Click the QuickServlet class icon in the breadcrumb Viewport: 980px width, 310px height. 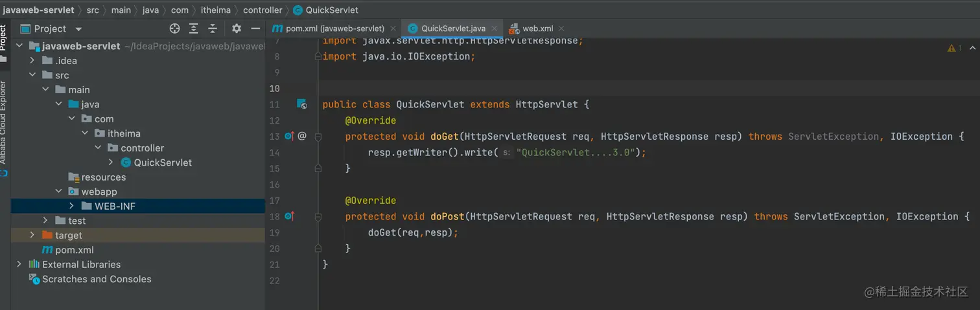[x=297, y=10]
